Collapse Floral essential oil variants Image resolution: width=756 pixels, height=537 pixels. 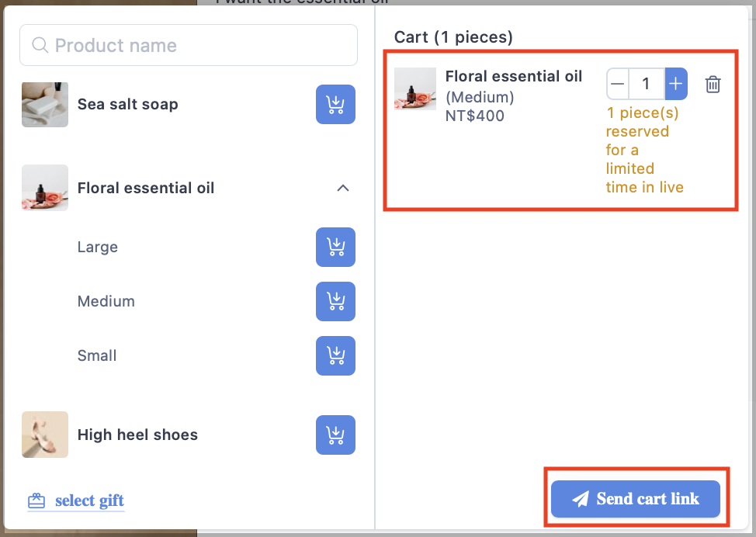coord(343,188)
